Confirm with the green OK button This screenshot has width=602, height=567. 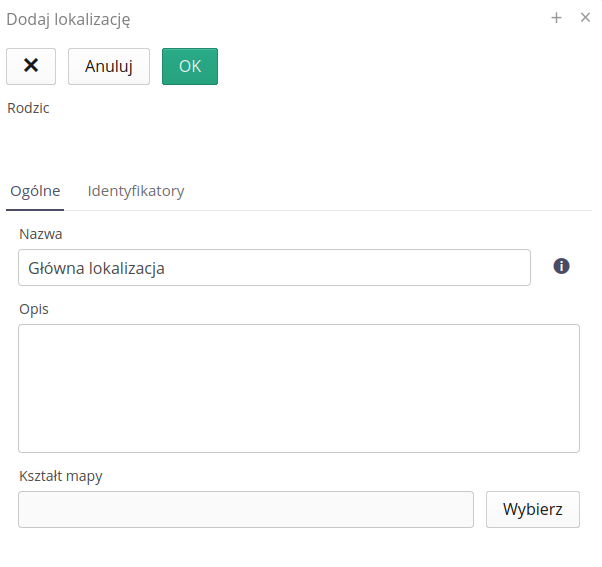(x=190, y=66)
